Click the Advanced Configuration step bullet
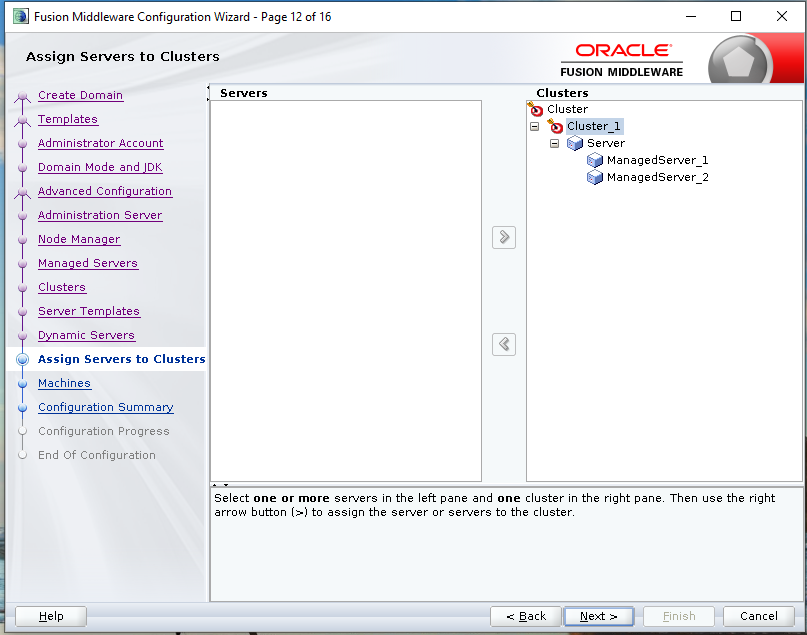The width and height of the screenshot is (807, 635). pyautogui.click(x=22, y=192)
